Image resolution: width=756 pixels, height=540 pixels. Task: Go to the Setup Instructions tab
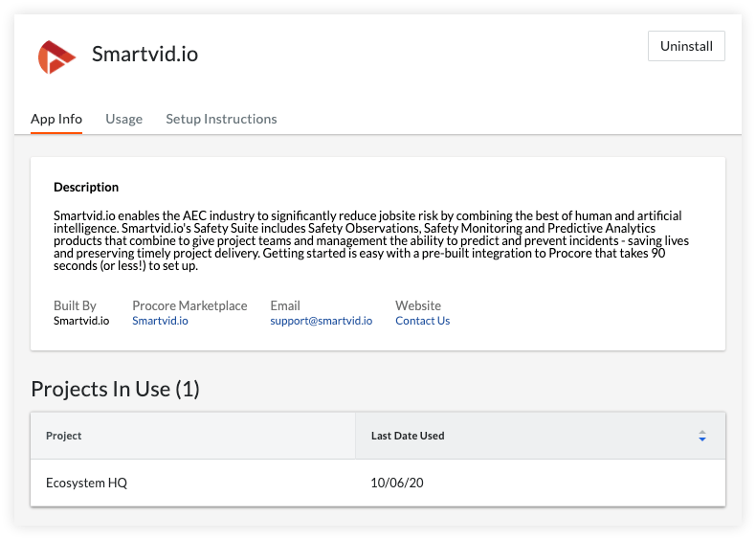pos(221,119)
